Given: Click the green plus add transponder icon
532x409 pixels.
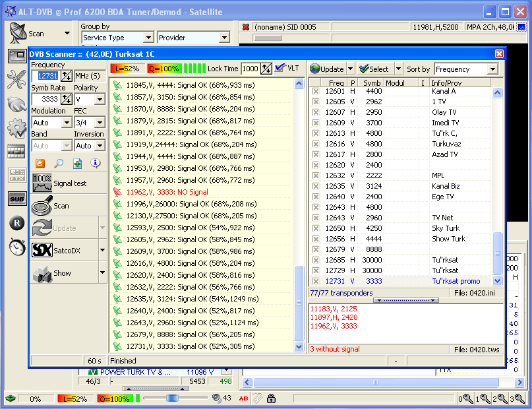Looking at the screenshot, I should click(x=77, y=164).
